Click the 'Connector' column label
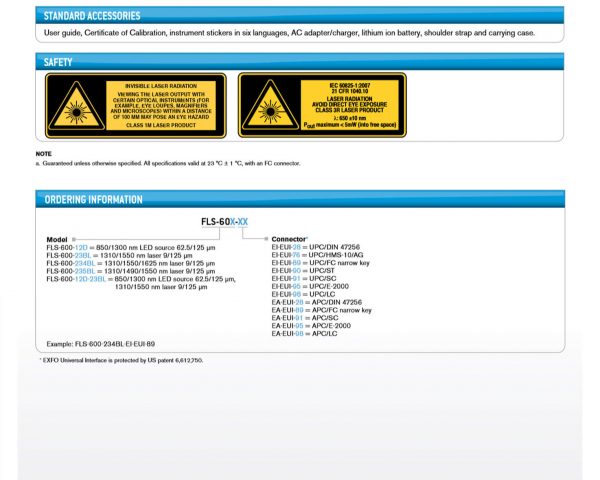Viewport: 600px width, 480px height. click(289, 239)
